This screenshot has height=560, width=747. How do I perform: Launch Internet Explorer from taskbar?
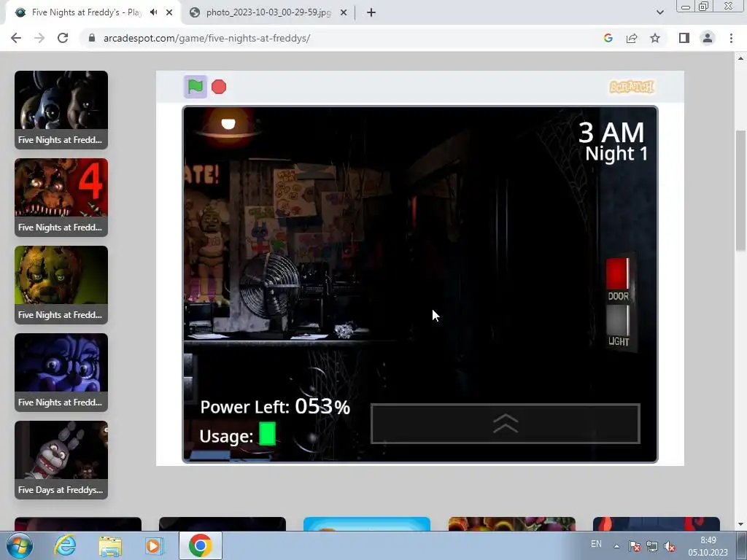(x=65, y=545)
